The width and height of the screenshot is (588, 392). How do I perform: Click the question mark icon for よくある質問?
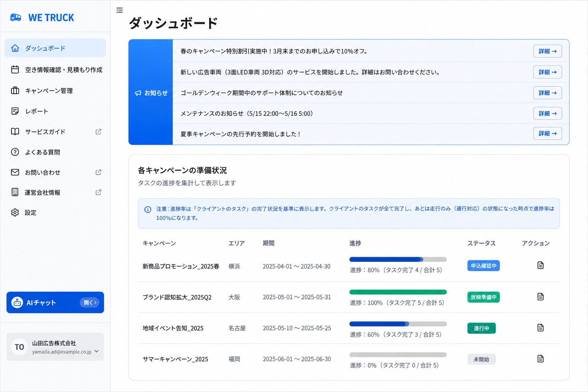[x=15, y=152]
